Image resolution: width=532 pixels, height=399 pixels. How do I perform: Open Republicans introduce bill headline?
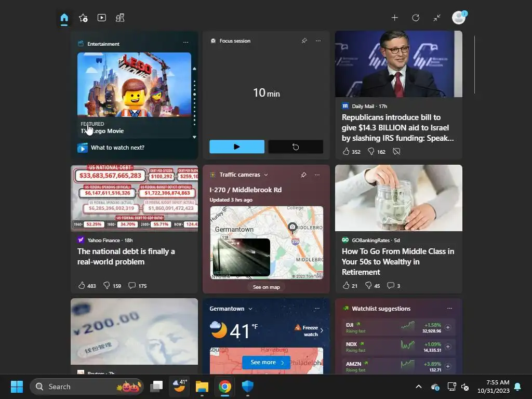pyautogui.click(x=397, y=128)
